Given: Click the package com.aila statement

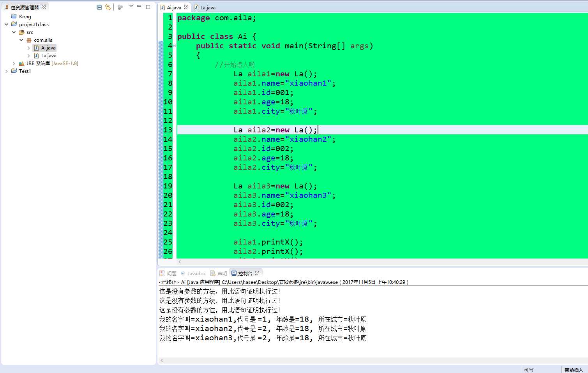Looking at the screenshot, I should coord(217,18).
